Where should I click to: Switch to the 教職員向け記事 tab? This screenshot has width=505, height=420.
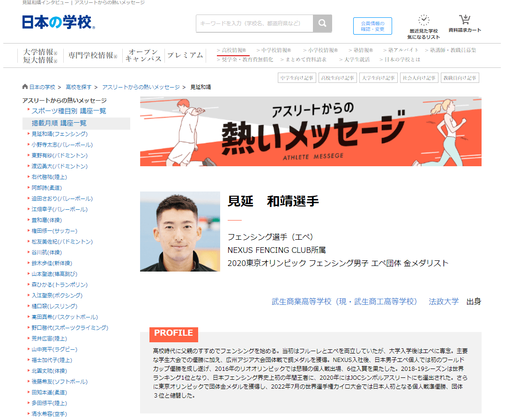pyautogui.click(x=460, y=77)
